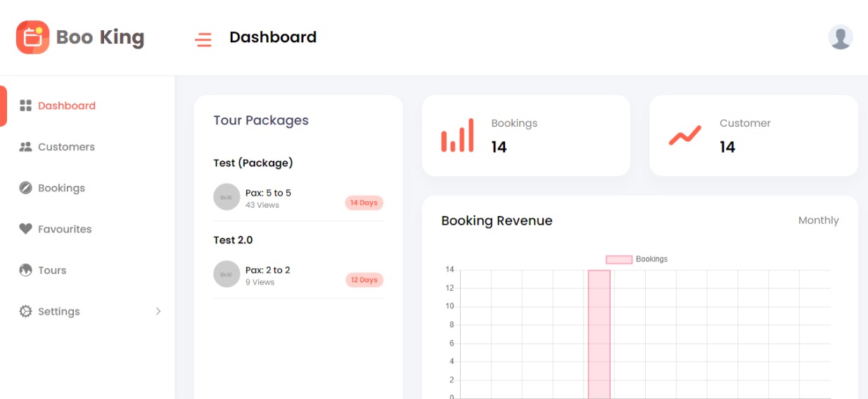Screen dimensions: 868x399
Task: Open the Test (Package) tour title
Action: (253, 163)
